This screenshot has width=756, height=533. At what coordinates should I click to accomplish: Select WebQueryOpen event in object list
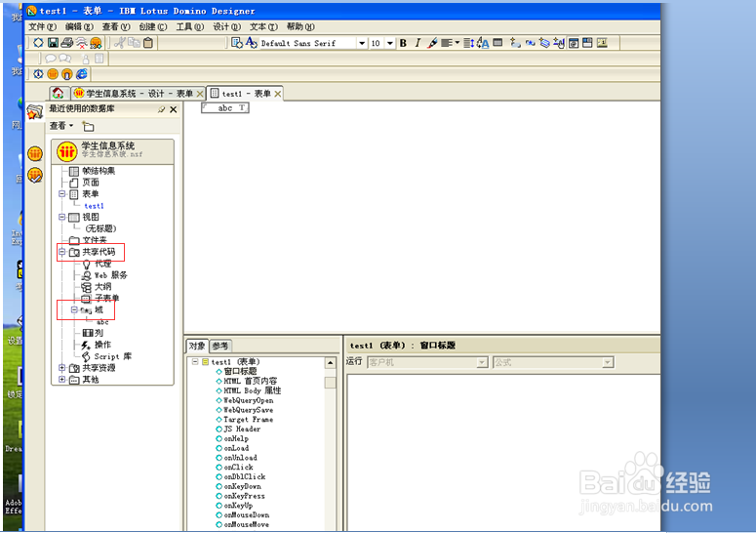point(249,400)
